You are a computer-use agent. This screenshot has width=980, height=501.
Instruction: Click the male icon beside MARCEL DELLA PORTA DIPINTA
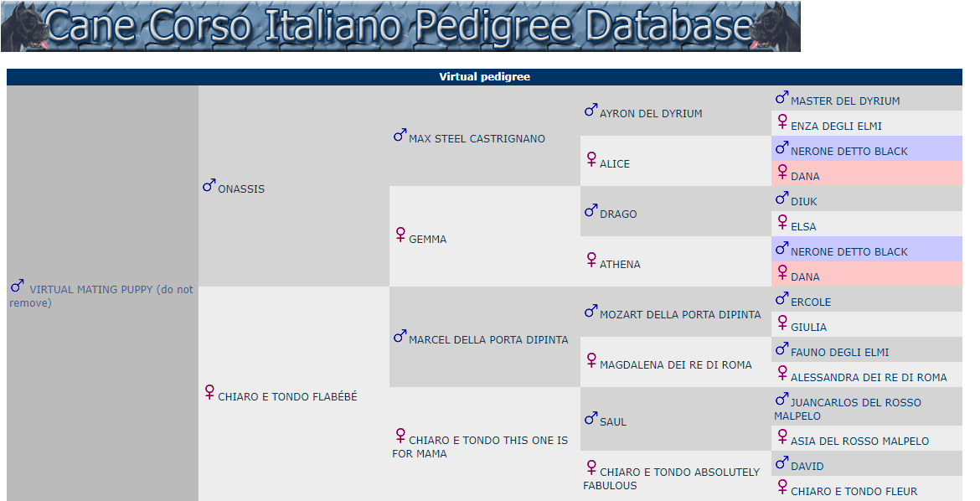[400, 337]
